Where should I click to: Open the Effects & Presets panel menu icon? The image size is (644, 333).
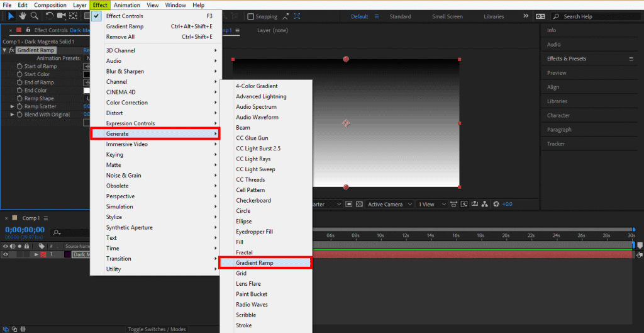(631, 59)
